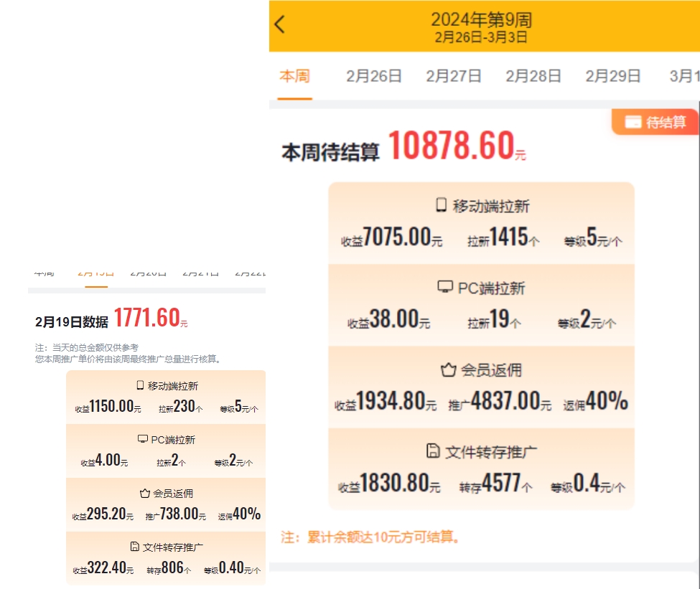Image resolution: width=700 pixels, height=589 pixels.
Task: Click the save icon in the daily 文件转存推广 card
Action: click(134, 546)
